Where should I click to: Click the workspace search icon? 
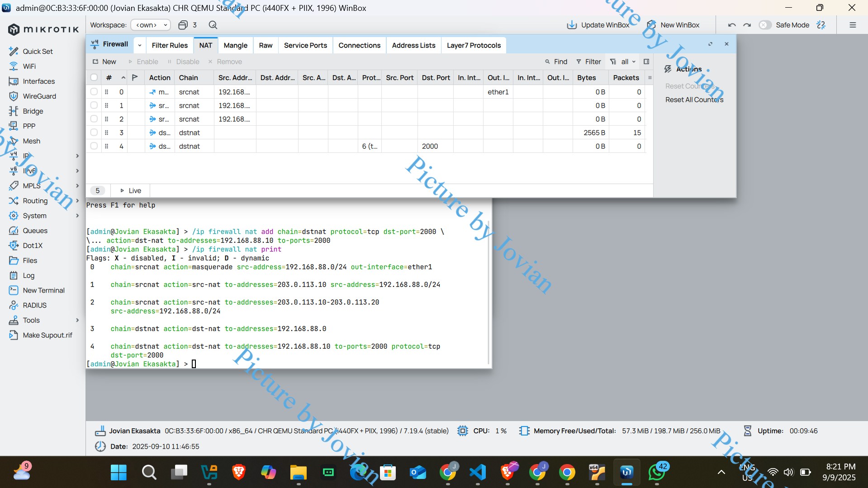point(213,25)
